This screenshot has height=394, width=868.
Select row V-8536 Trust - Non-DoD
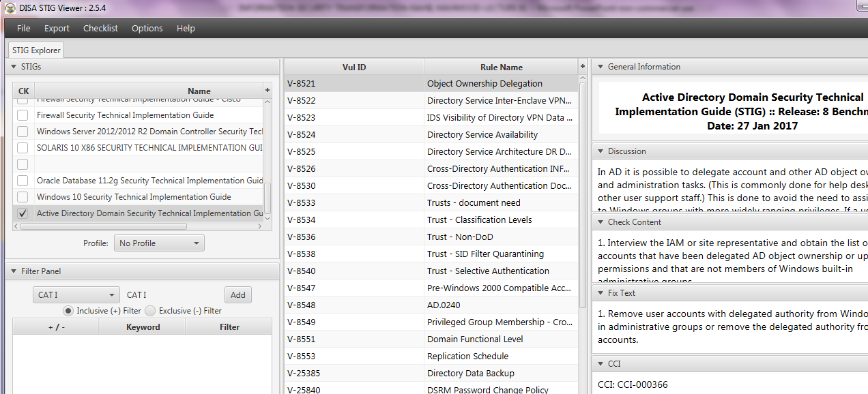(x=431, y=237)
